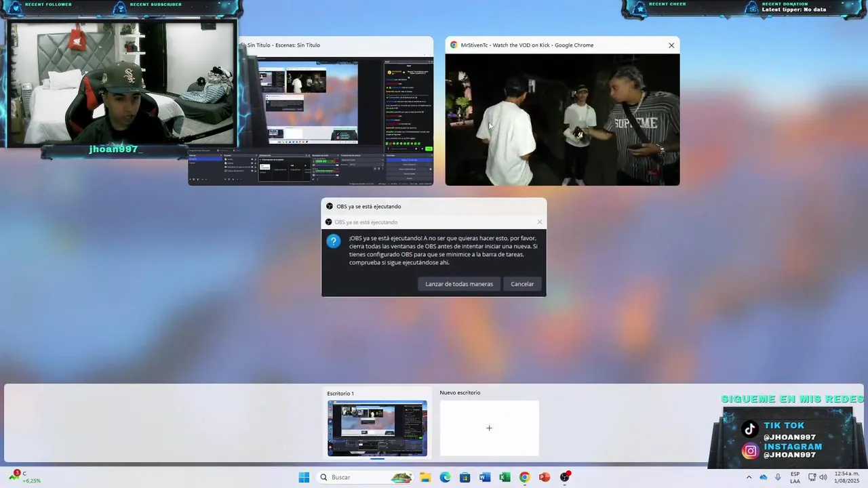Click the 'Escritorio 1' desktop label

point(340,393)
